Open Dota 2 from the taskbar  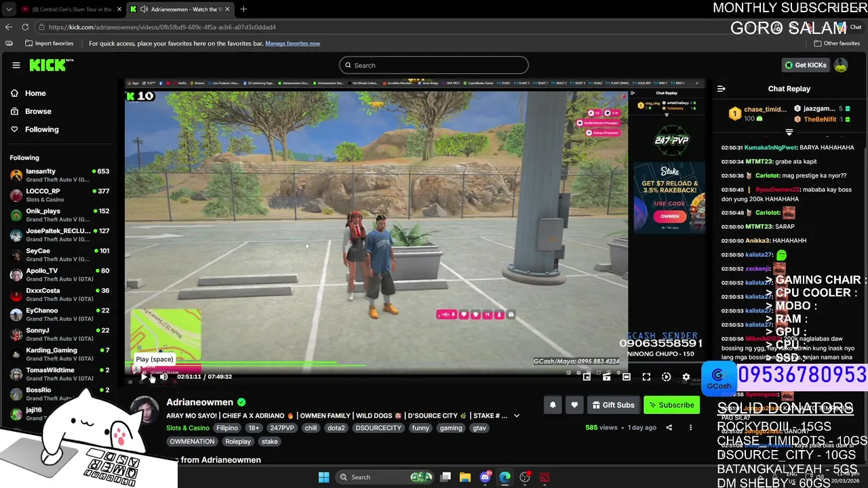(545, 477)
